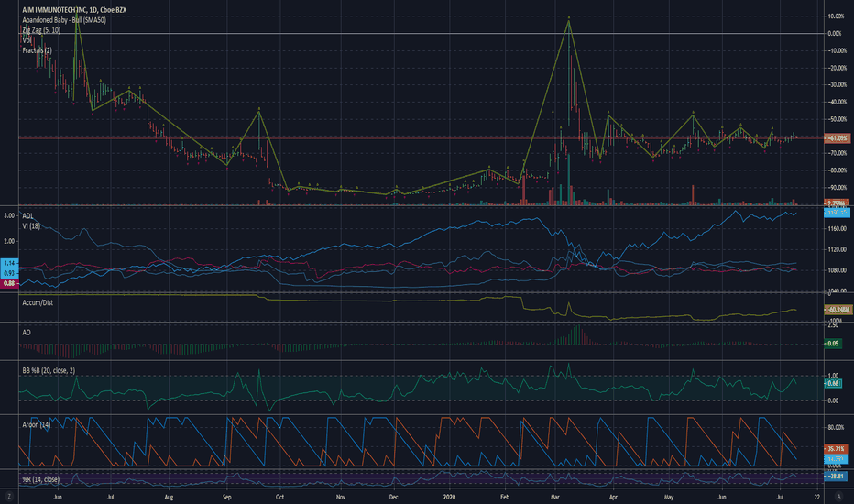Click the Sep label on time axis

pos(227,497)
